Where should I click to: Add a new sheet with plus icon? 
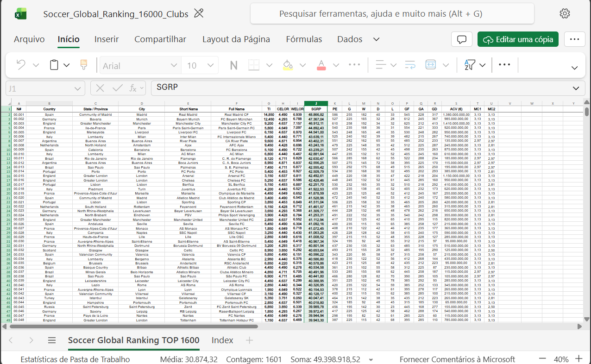tap(250, 340)
